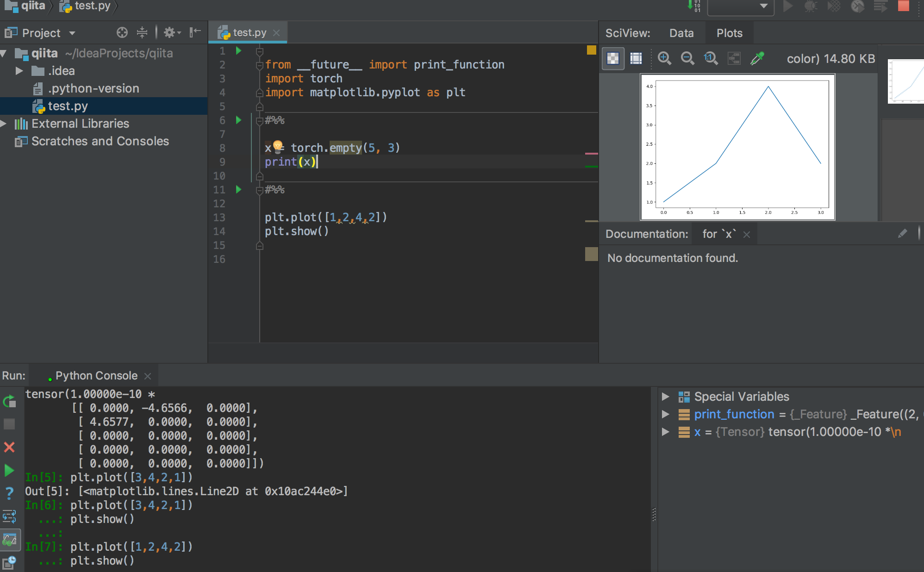Zoom out of the plot
The image size is (924, 572).
(687, 58)
